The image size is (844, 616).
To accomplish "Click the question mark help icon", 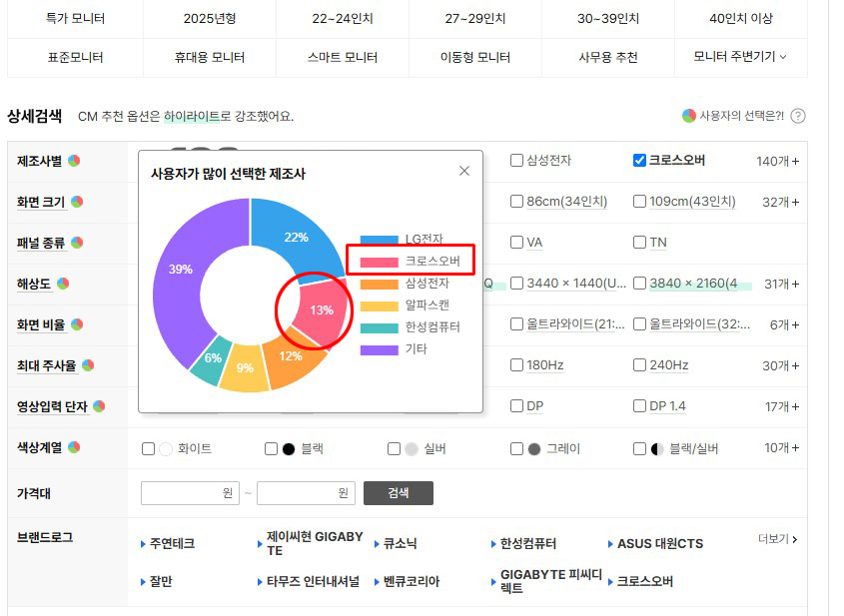I will coord(797,116).
